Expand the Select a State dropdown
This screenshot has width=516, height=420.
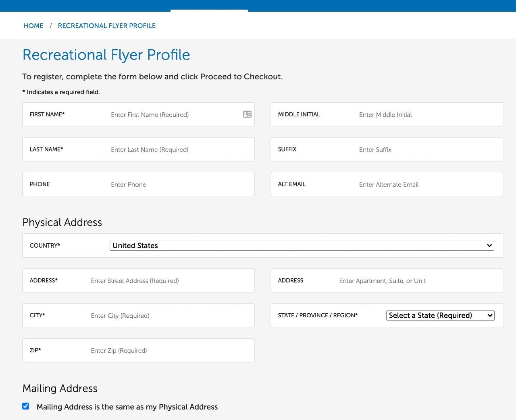[x=440, y=315]
